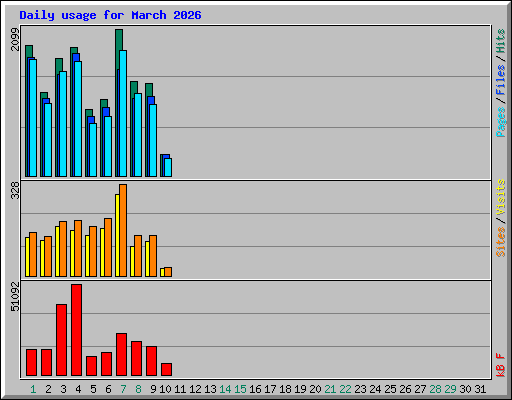Screen dimensions: 512x400
Task: Select the short red KB bar for day 10
Action: 166,369
